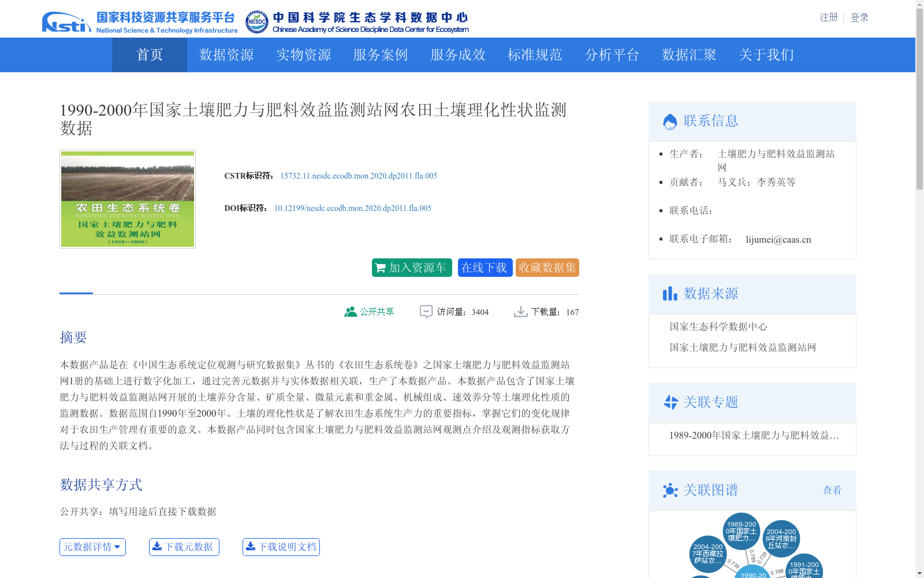This screenshot has width=924, height=578.
Task: Click the data source bar chart icon
Action: (x=670, y=294)
